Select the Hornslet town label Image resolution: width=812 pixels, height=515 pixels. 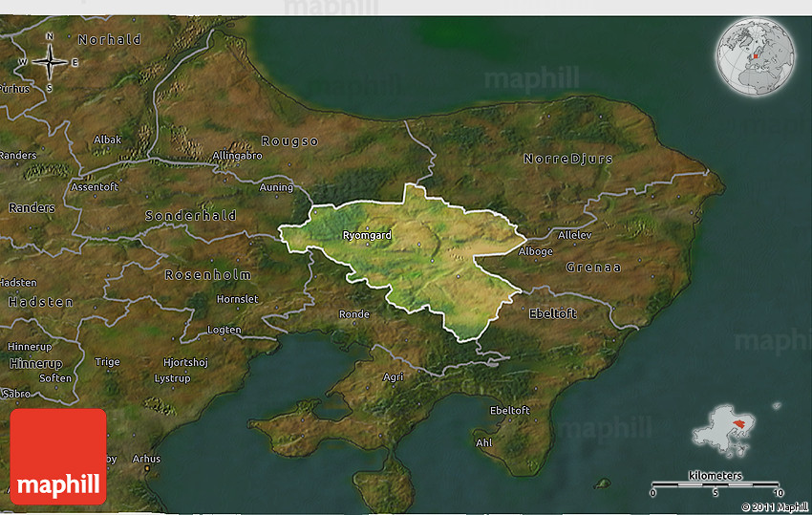tap(236, 299)
